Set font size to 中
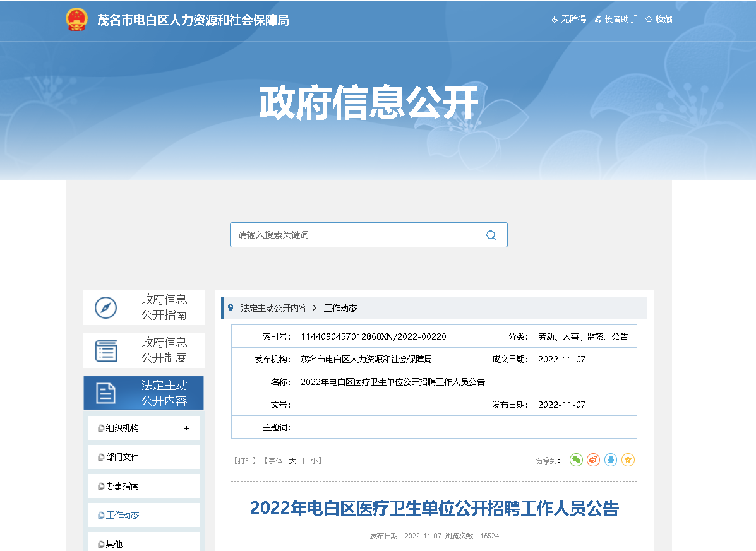 click(303, 461)
